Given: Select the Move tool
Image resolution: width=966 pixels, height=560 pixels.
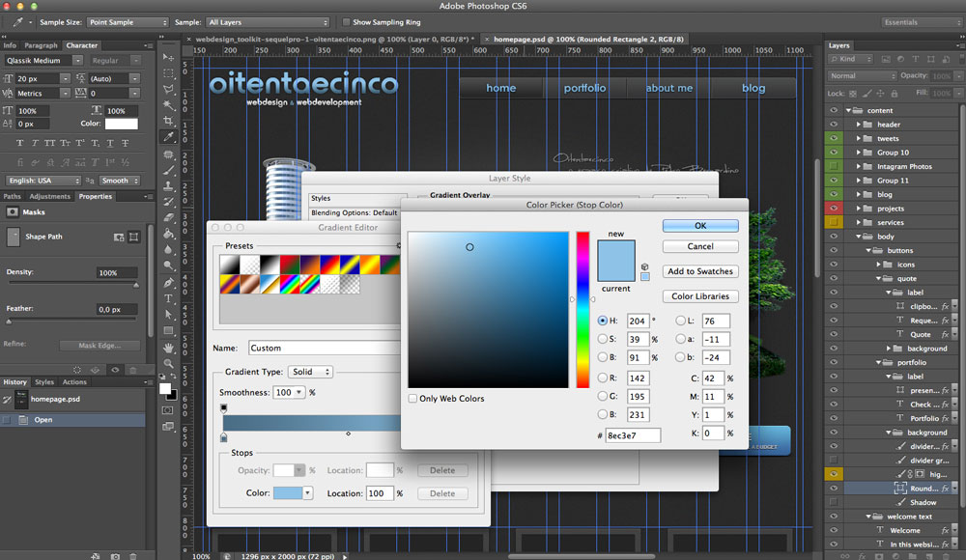Looking at the screenshot, I should pyautogui.click(x=168, y=57).
